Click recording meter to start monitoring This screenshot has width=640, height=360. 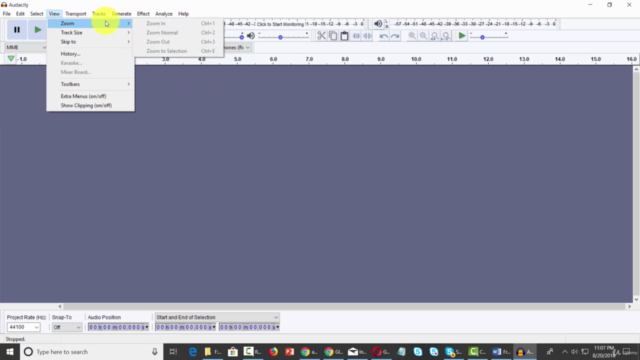280,24
